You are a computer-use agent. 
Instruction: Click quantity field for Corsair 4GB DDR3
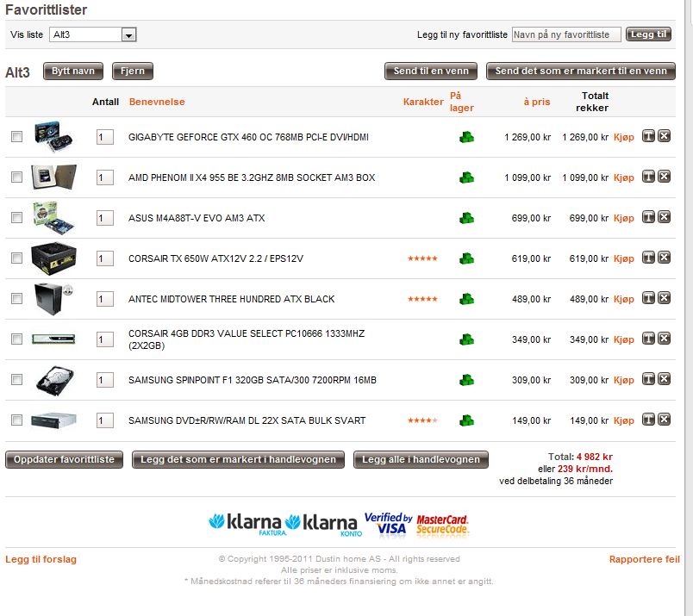tap(105, 339)
